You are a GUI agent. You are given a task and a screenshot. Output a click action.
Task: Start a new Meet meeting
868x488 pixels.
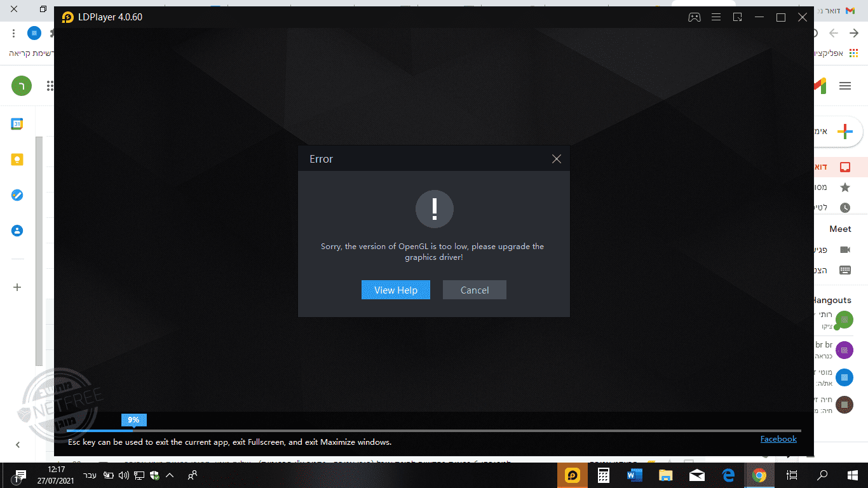[x=844, y=250]
